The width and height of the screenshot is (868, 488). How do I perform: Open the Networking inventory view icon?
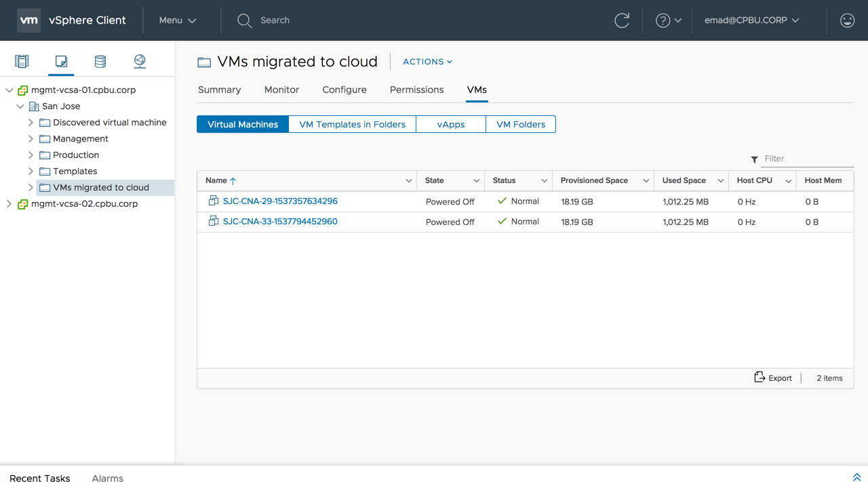coord(140,62)
